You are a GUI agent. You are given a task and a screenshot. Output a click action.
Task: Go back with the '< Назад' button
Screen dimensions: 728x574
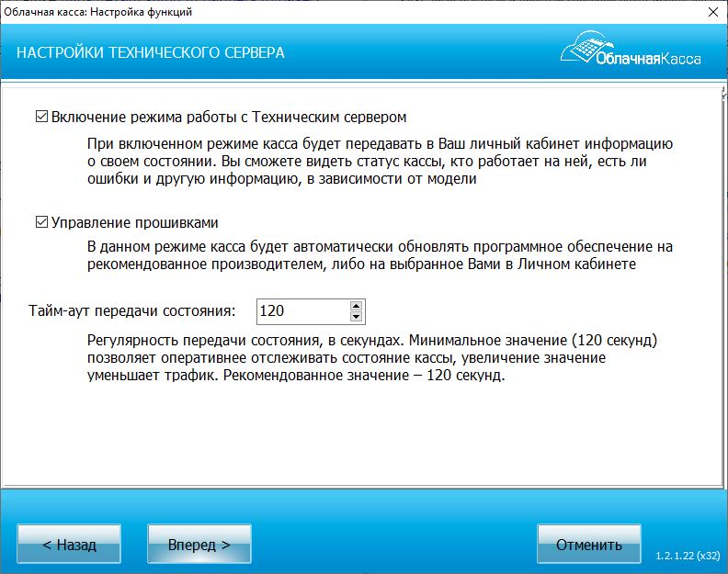click(69, 545)
